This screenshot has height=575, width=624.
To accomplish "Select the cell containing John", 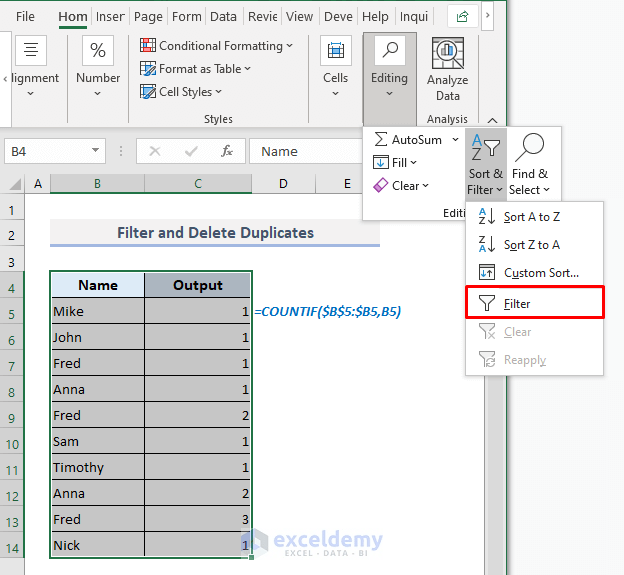I will tap(98, 337).
